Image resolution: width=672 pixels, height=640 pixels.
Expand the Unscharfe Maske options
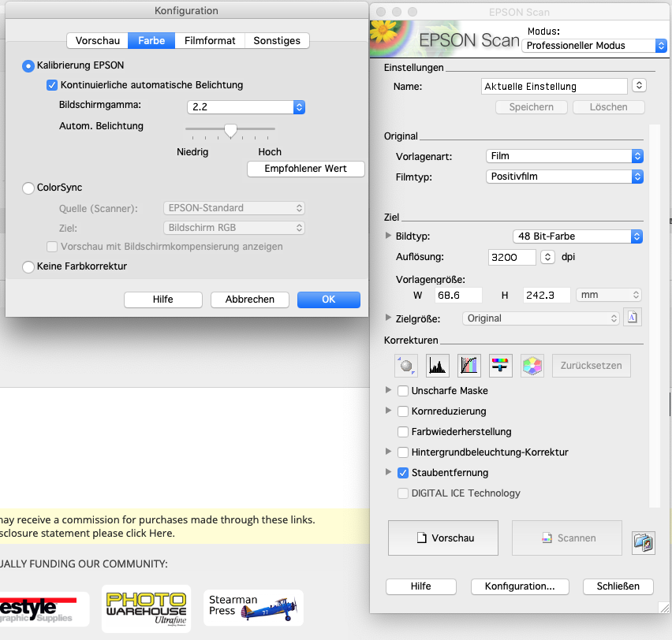pyautogui.click(x=388, y=390)
